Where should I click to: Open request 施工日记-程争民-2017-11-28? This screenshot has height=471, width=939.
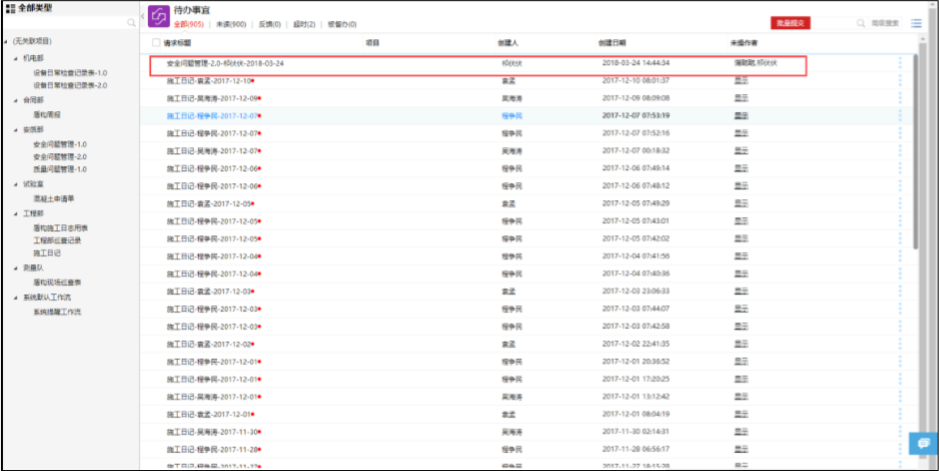[x=213, y=449]
